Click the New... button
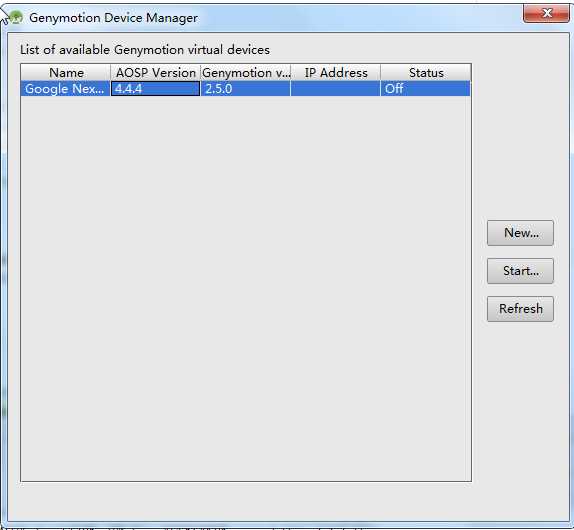Screen dimensions: 574x530 coord(520,233)
